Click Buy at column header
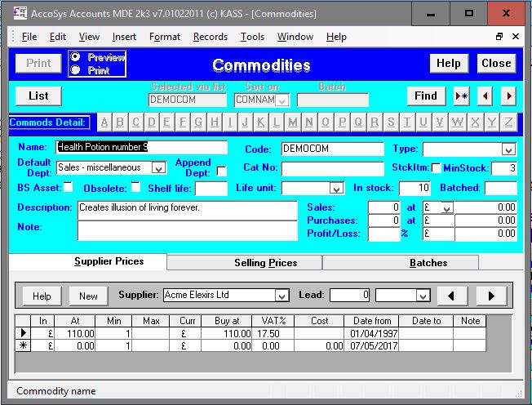The height and width of the screenshot is (405, 532). pyautogui.click(x=227, y=321)
